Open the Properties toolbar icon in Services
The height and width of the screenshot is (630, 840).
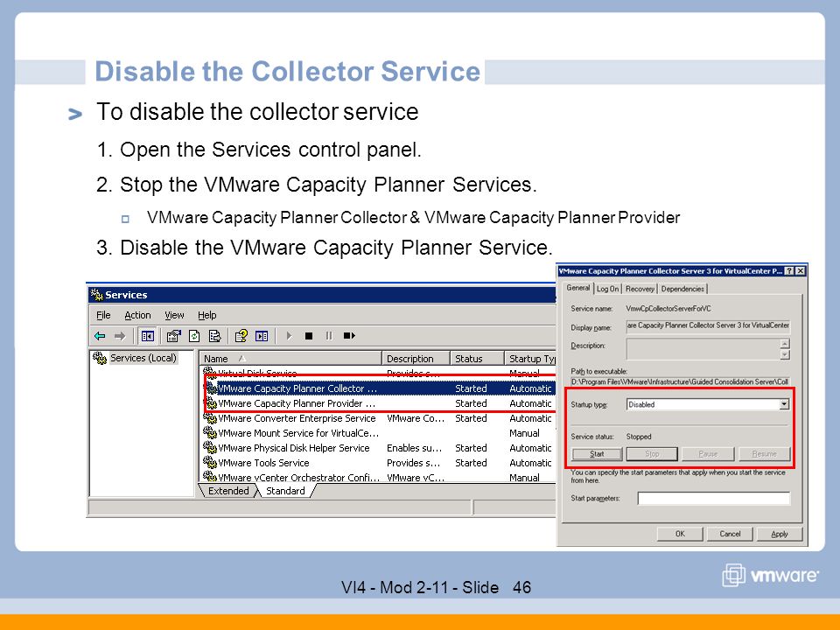pyautogui.click(x=173, y=336)
